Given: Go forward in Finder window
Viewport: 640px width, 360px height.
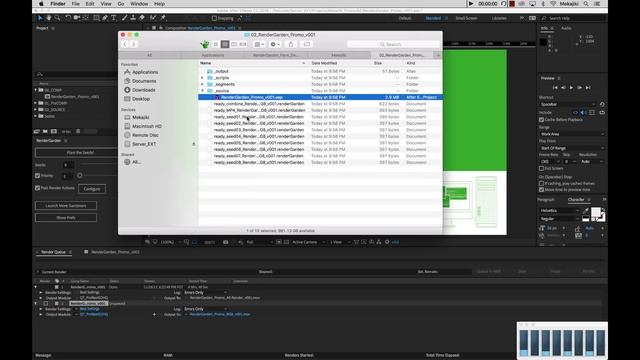Looking at the screenshot, I should 133,44.
